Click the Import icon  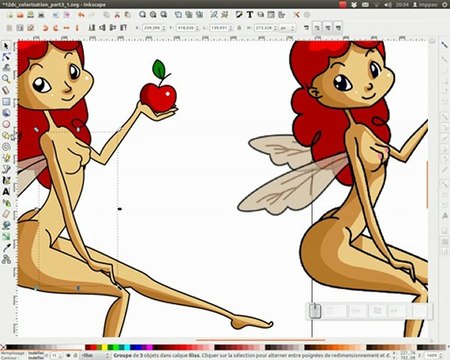point(56,15)
